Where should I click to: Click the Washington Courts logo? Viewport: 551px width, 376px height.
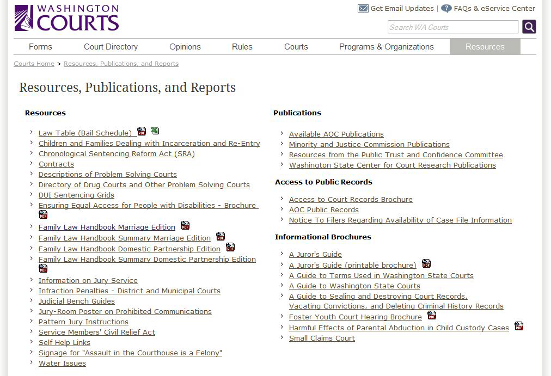[67, 18]
